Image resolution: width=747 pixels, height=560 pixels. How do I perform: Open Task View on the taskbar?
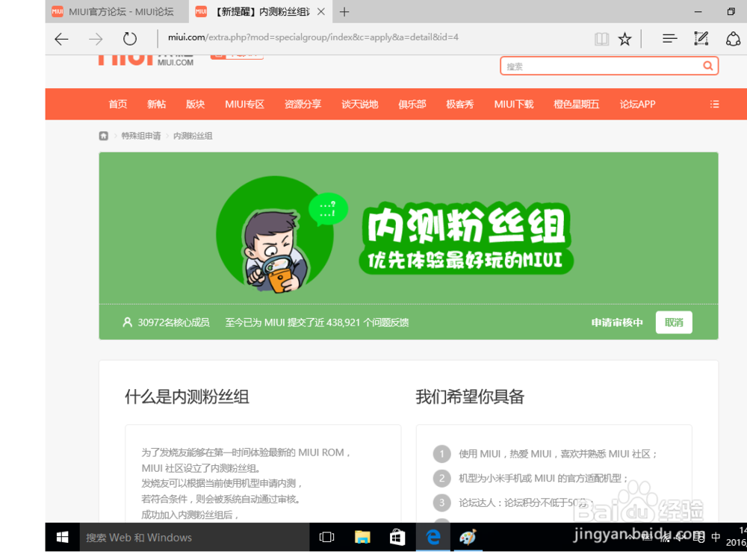[x=327, y=537]
